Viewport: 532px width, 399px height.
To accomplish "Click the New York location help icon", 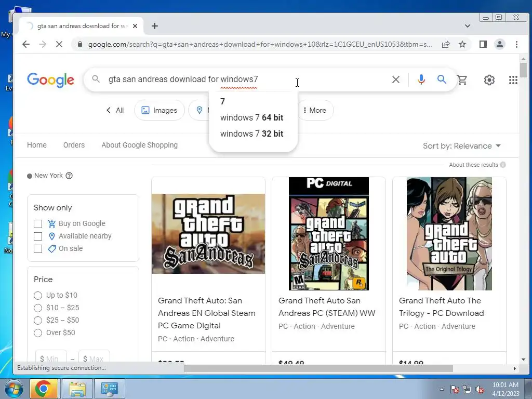I will point(69,176).
